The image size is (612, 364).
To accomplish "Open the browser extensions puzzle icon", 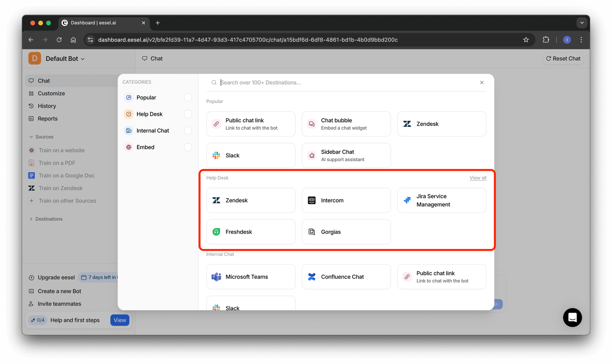I will 546,40.
